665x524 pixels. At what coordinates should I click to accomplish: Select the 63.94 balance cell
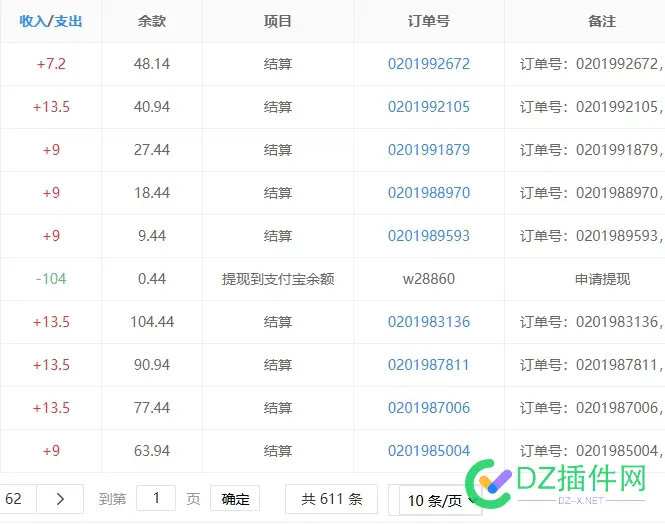pos(152,451)
